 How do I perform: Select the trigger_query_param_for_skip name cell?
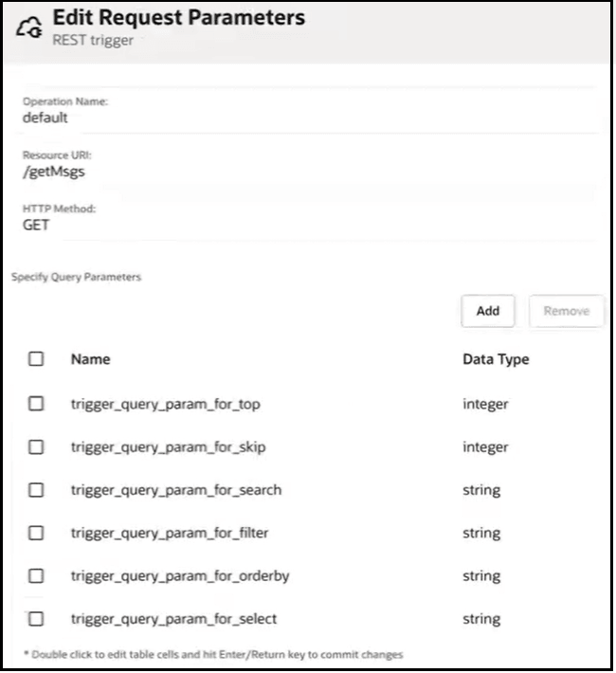click(169, 447)
